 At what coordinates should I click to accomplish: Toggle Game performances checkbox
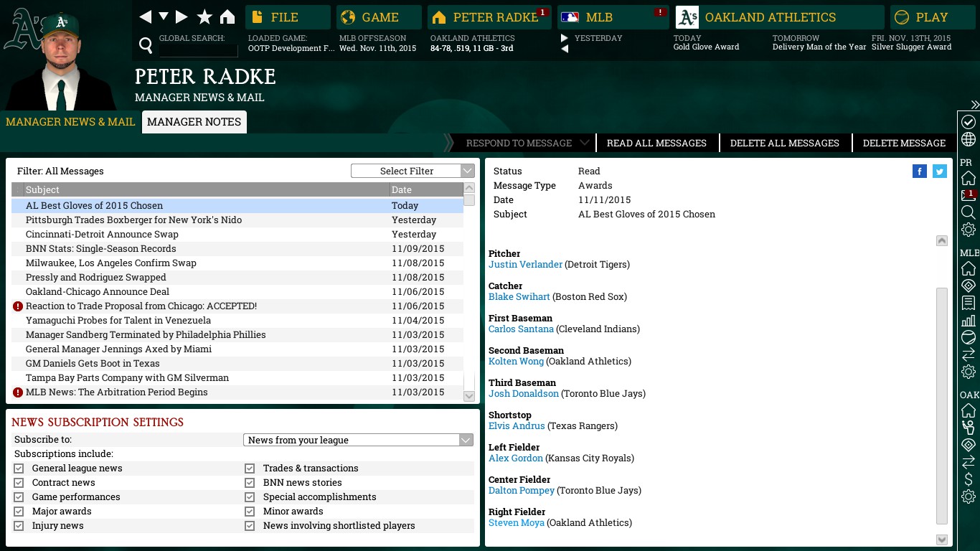(19, 497)
